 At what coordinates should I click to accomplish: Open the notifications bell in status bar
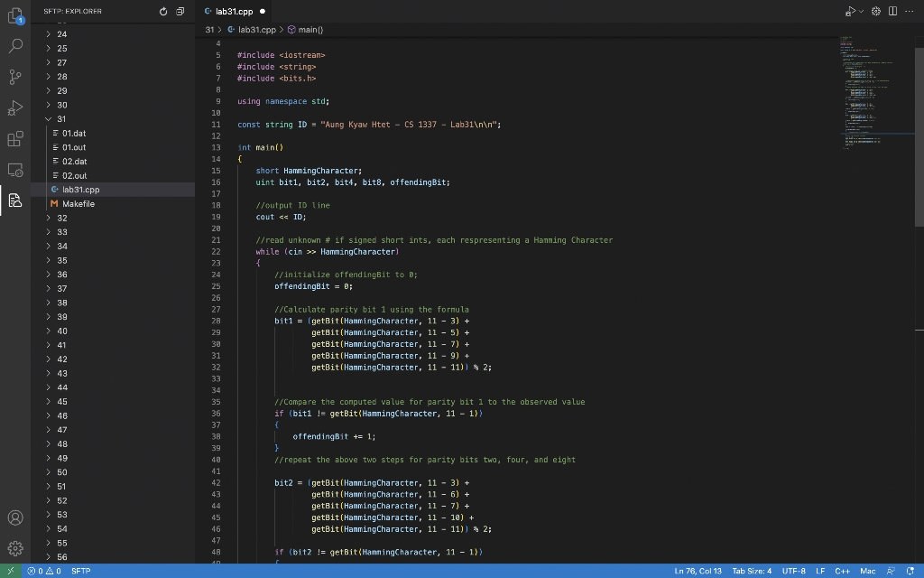pos(910,571)
